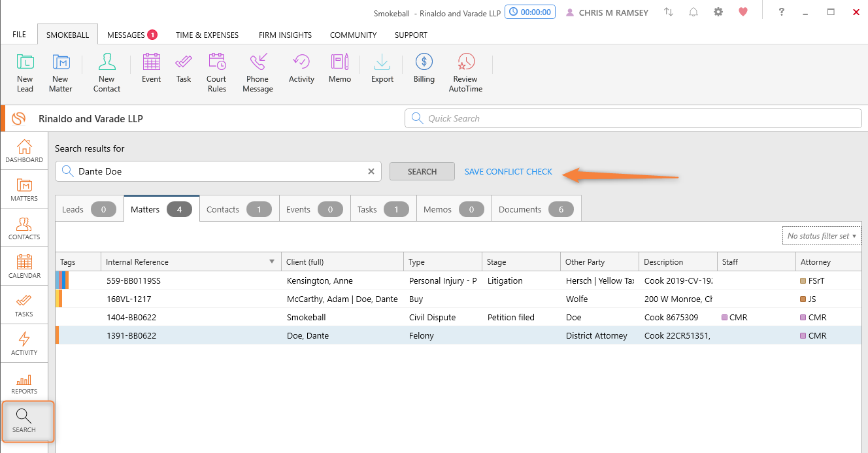The image size is (868, 453).
Task: Open the Event calendar icon in ribbon
Action: pyautogui.click(x=151, y=68)
